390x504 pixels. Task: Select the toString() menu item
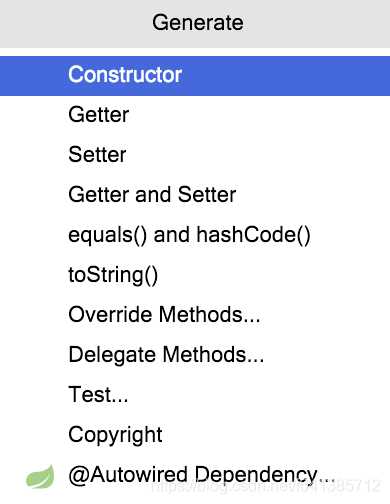tap(195, 275)
